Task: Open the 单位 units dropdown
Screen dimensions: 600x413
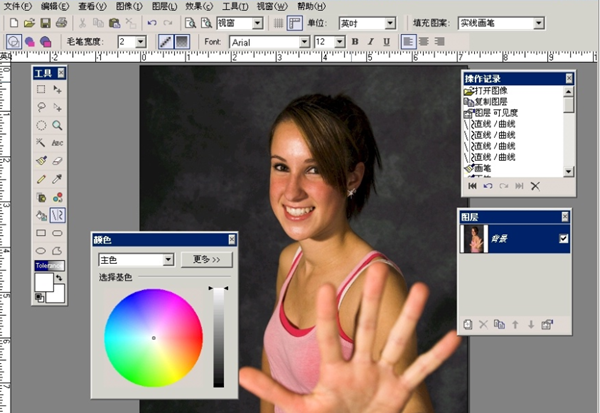Action: point(390,23)
